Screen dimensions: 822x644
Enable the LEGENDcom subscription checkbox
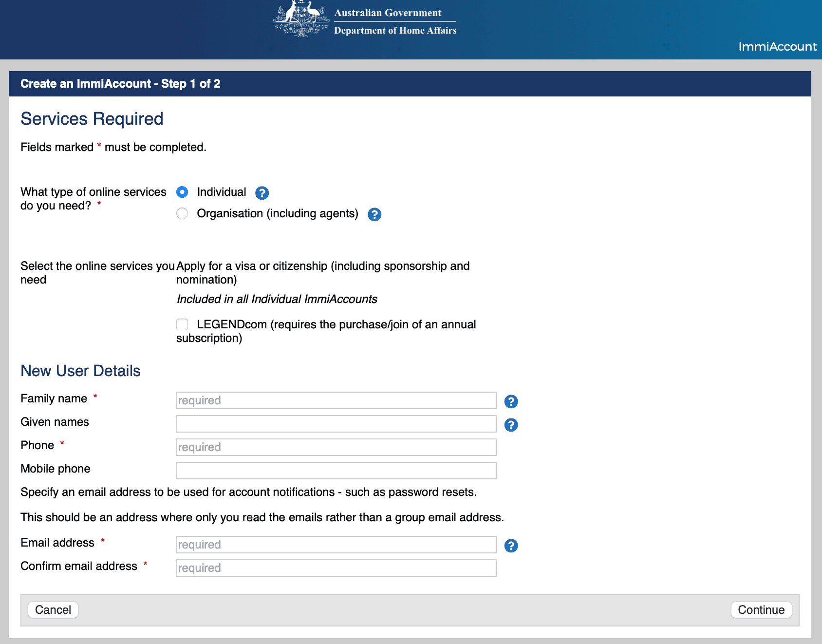[182, 324]
